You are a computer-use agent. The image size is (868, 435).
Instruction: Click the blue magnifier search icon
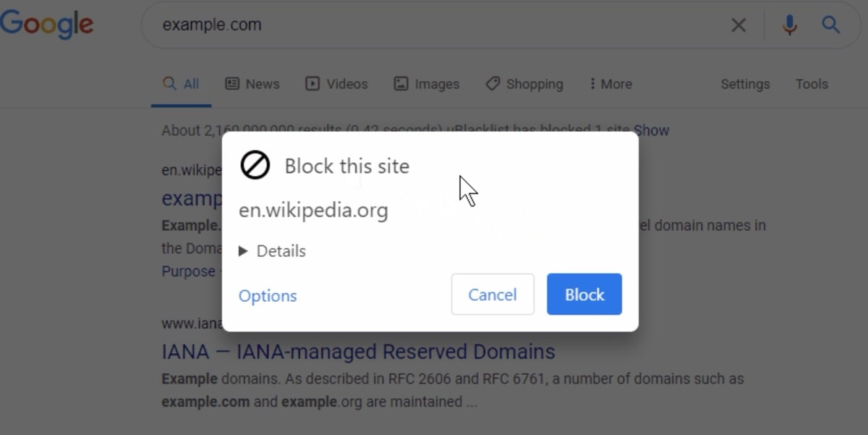(x=830, y=25)
